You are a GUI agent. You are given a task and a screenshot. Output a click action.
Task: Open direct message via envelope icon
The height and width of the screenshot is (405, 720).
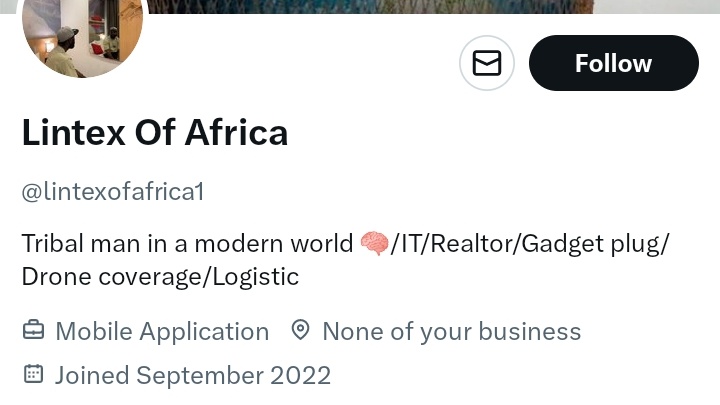[x=487, y=63]
